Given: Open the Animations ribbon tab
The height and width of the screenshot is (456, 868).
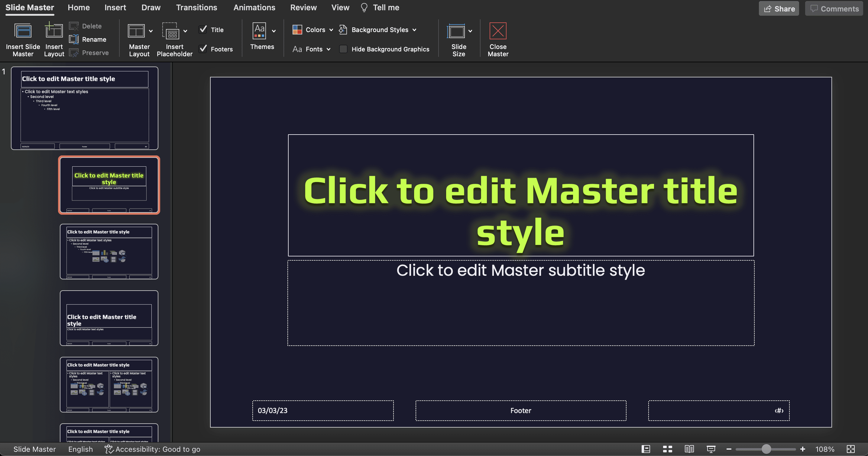Looking at the screenshot, I should tap(254, 8).
